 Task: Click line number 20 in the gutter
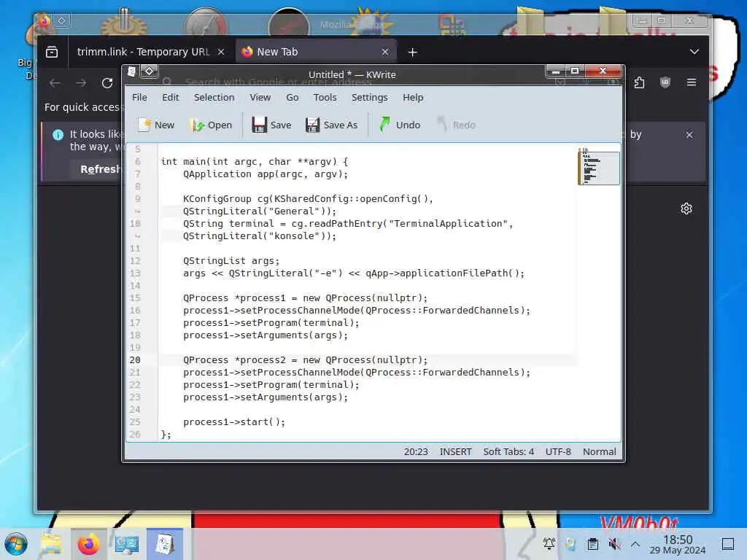point(135,360)
